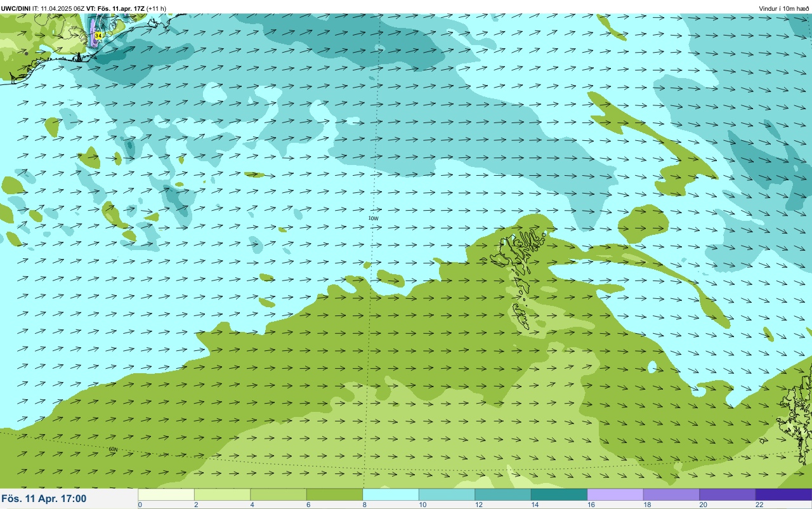This screenshot has width=812, height=509.
Task: Click the 'UWC/DINI' header text
Action: [15, 8]
